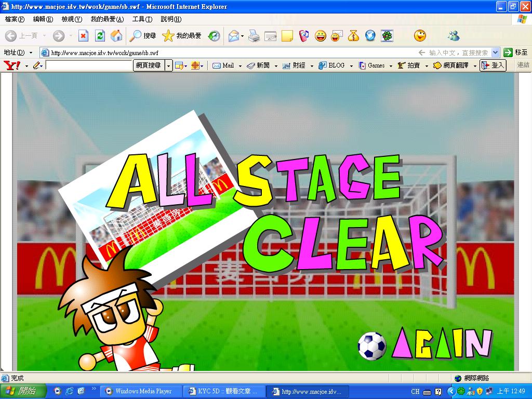Click the winking smiley icon
Image resolution: width=532 pixels, height=399 pixels.
420,36
